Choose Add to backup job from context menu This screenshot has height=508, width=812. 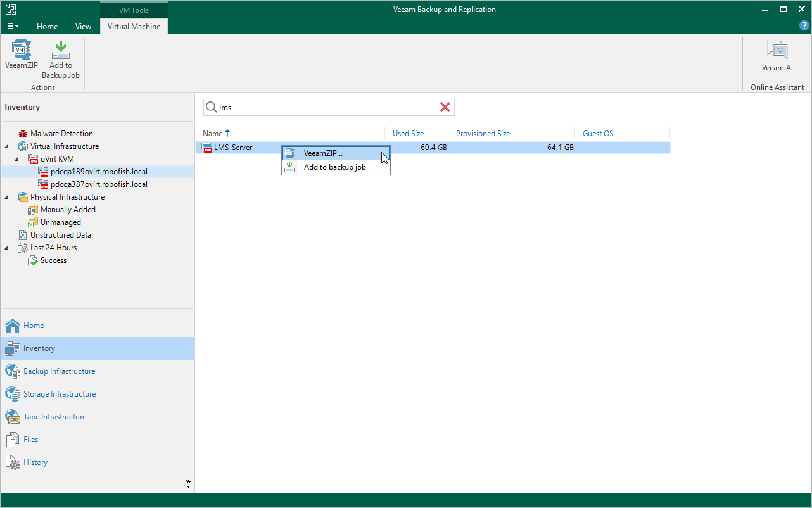[336, 167]
